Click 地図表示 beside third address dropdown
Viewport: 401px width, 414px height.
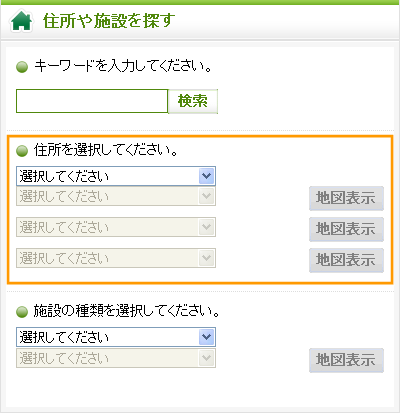(x=346, y=229)
